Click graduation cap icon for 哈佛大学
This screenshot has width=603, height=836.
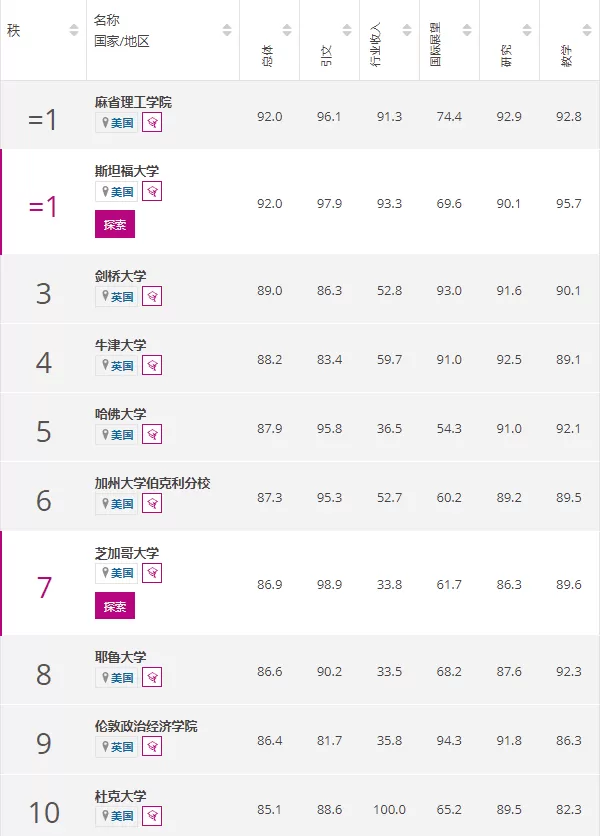[152, 435]
